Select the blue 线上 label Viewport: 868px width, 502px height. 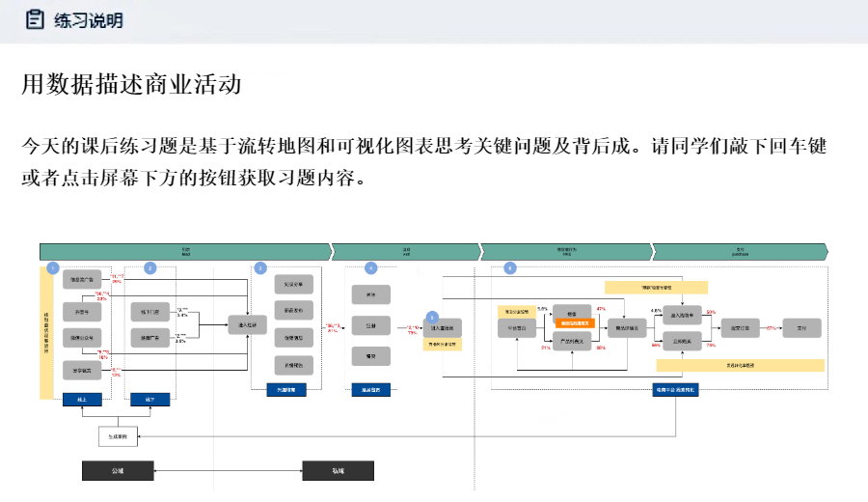[x=82, y=398]
